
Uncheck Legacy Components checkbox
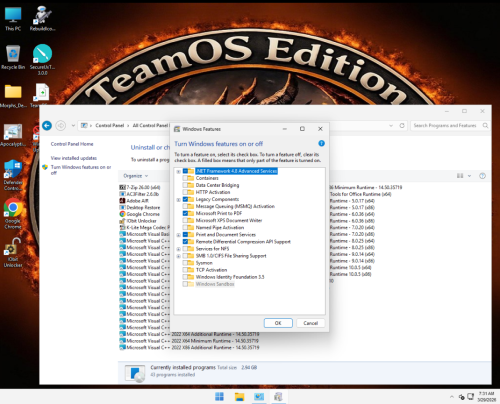tap(185, 199)
